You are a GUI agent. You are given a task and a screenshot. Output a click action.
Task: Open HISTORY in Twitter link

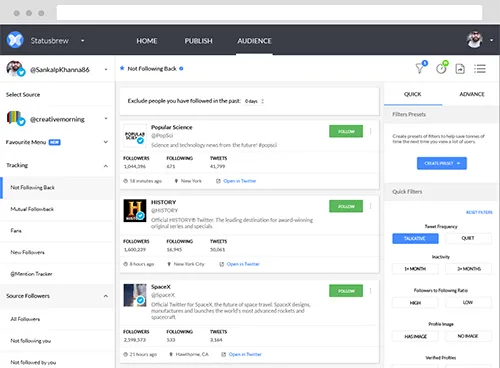click(x=243, y=264)
